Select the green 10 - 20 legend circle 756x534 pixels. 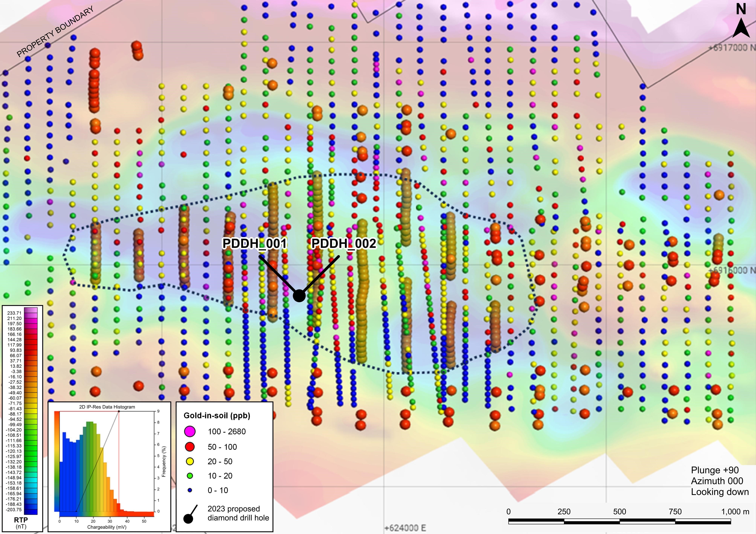click(x=190, y=476)
